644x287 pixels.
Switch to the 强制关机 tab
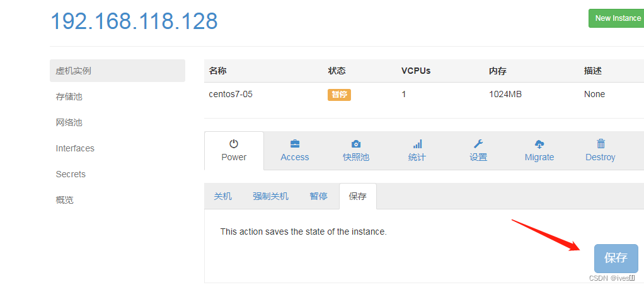tap(270, 196)
